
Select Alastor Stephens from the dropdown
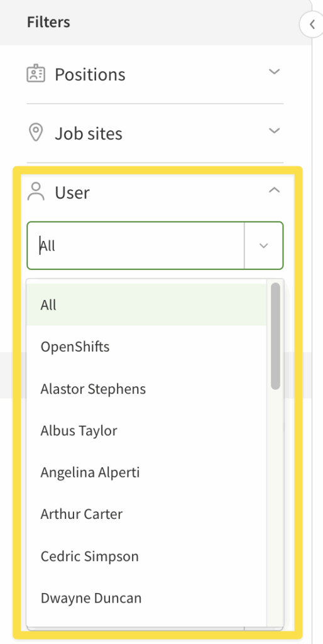pyautogui.click(x=146, y=389)
